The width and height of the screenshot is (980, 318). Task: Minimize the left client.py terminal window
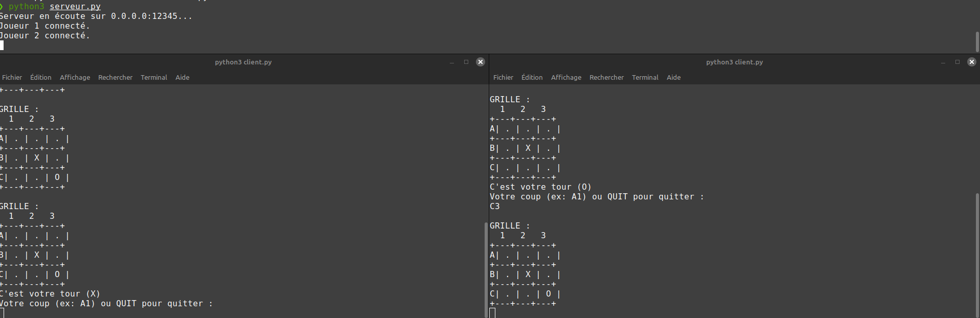tap(451, 62)
